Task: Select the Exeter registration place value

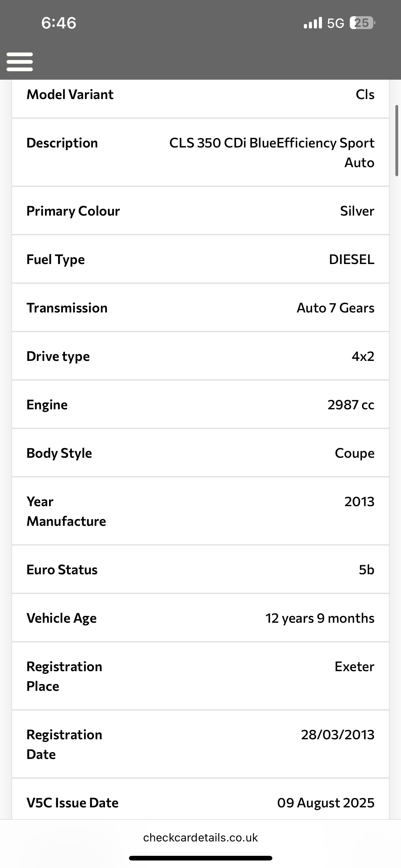Action: pyautogui.click(x=354, y=666)
